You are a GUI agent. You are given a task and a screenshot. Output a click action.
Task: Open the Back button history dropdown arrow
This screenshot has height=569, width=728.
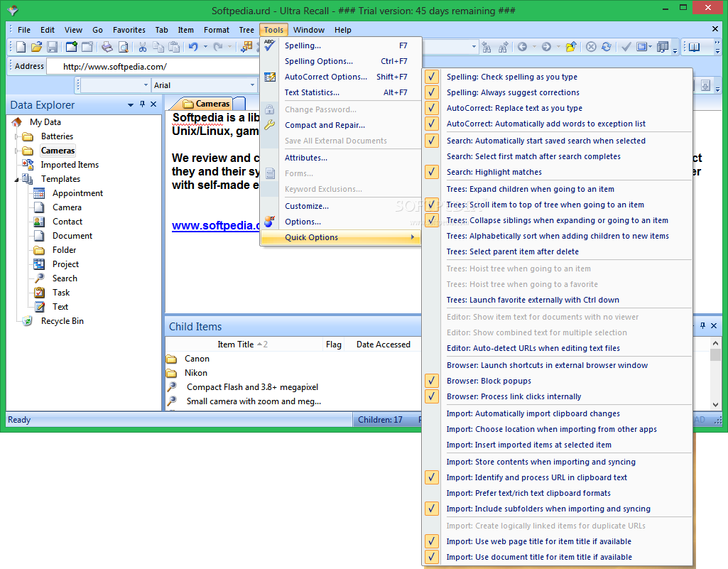tap(534, 46)
